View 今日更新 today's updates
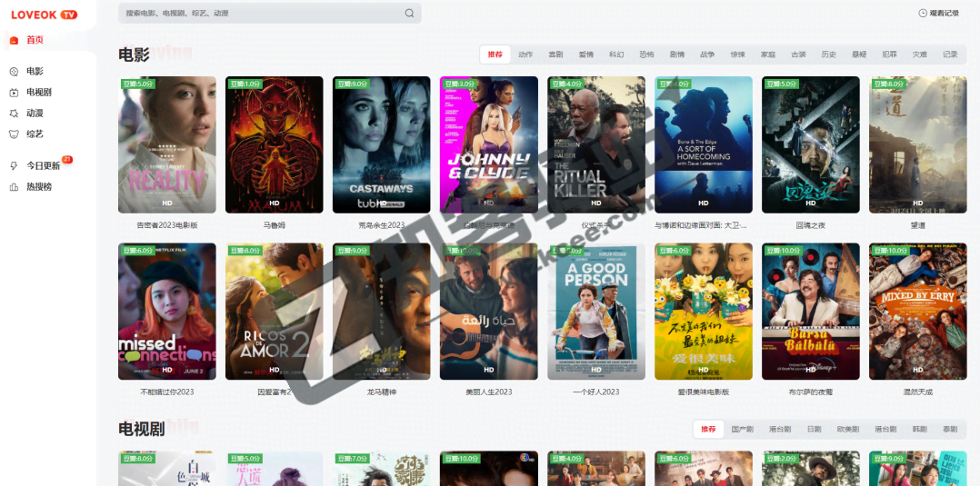Viewport: 980px width, 486px height. pyautogui.click(x=43, y=165)
